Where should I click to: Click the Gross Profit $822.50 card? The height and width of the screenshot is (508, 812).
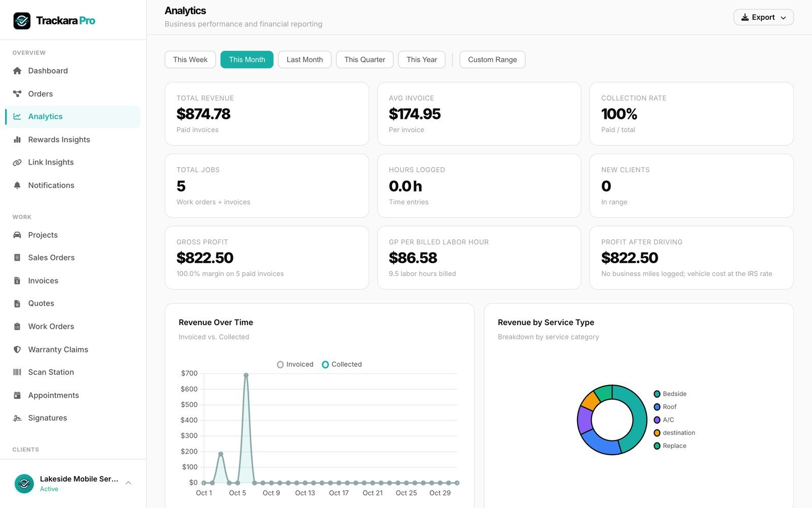267,258
